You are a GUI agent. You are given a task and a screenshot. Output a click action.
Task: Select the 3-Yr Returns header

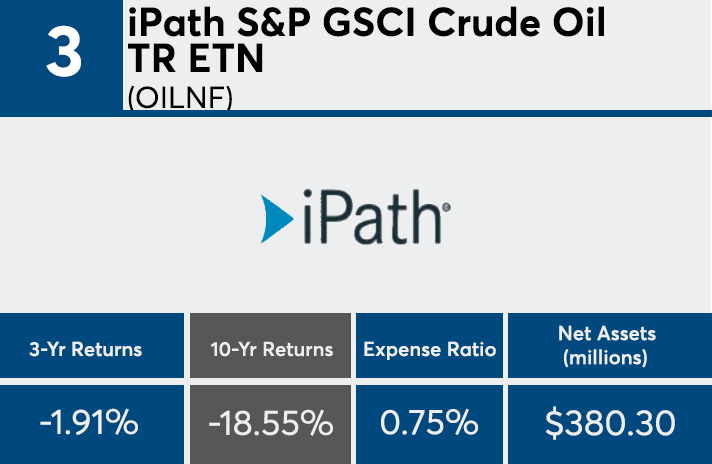(x=91, y=349)
